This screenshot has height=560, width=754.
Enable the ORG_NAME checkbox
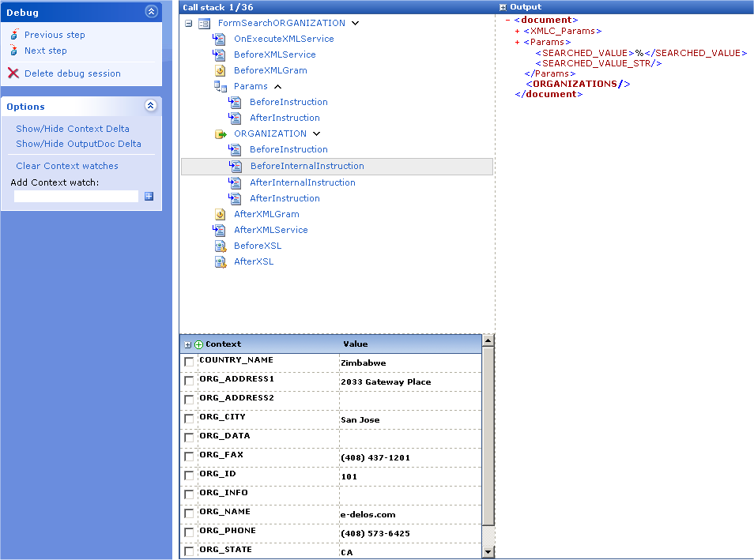189,513
